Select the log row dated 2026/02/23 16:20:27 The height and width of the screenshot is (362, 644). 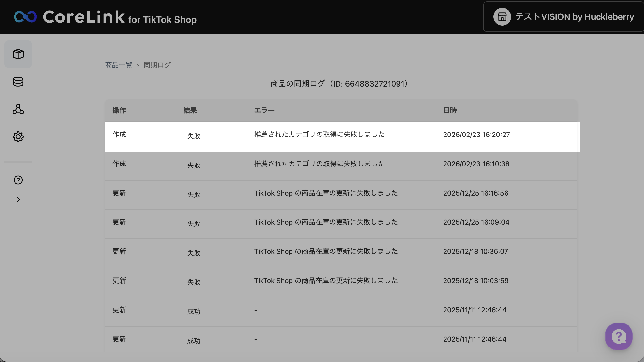341,136
